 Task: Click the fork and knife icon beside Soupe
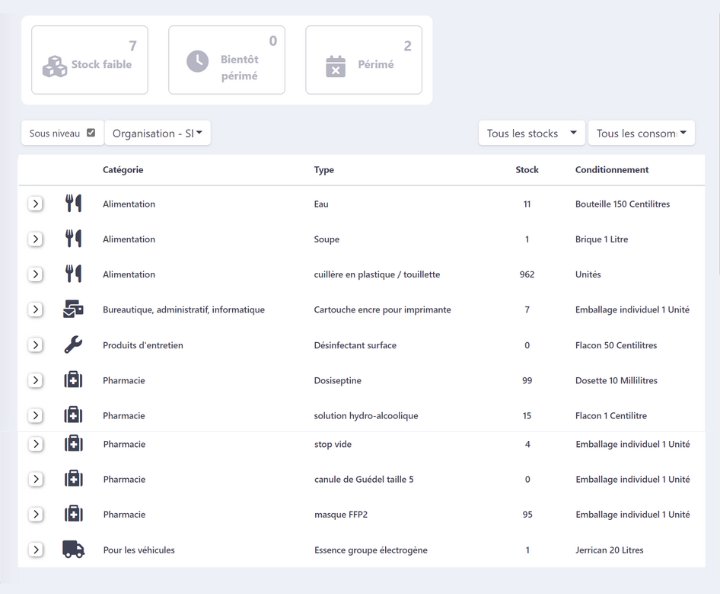click(x=73, y=239)
